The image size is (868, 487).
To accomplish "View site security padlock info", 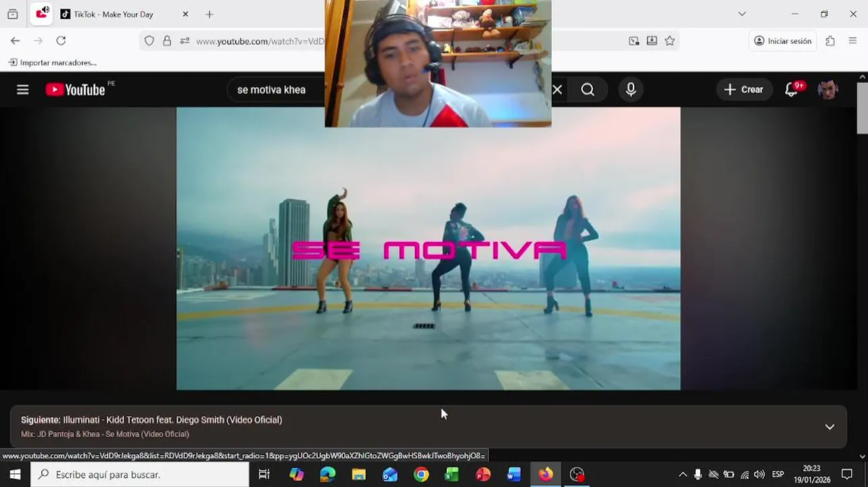I will point(167,41).
